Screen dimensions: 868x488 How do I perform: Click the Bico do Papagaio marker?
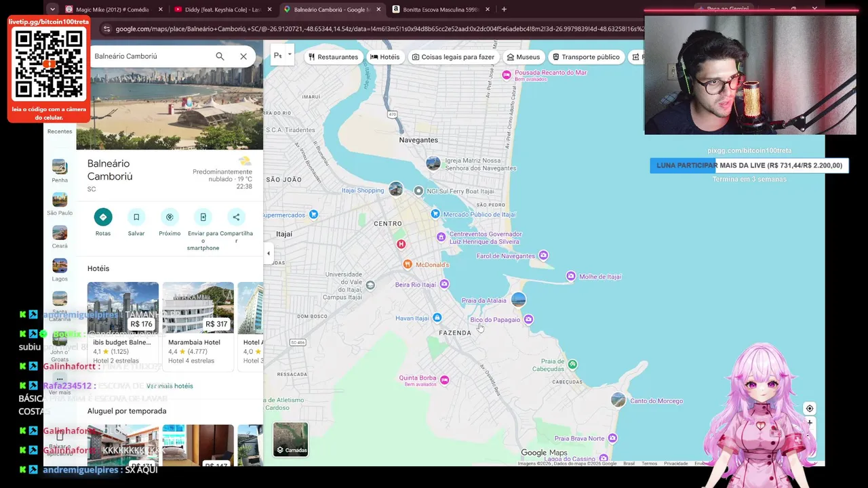[x=528, y=319]
